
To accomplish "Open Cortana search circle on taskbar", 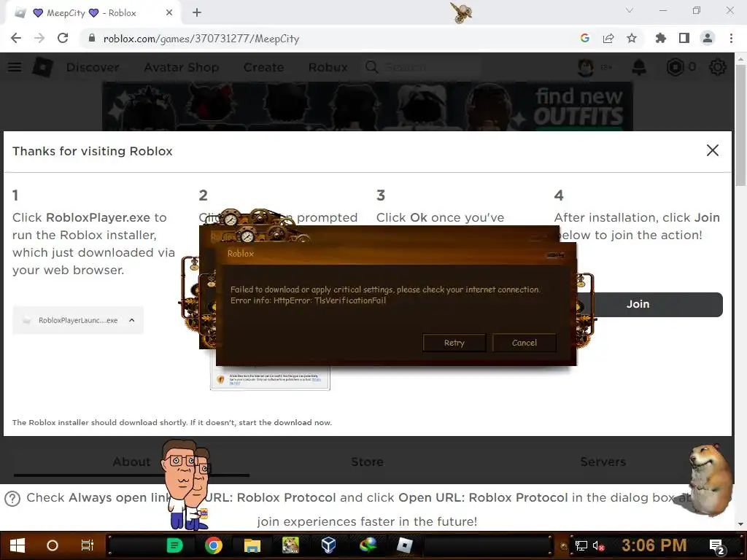I will click(53, 545).
